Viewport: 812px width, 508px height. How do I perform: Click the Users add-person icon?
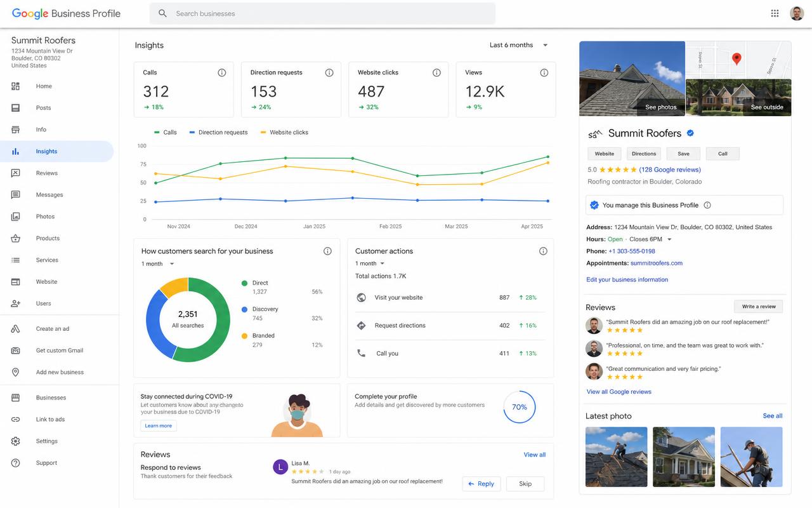[15, 304]
